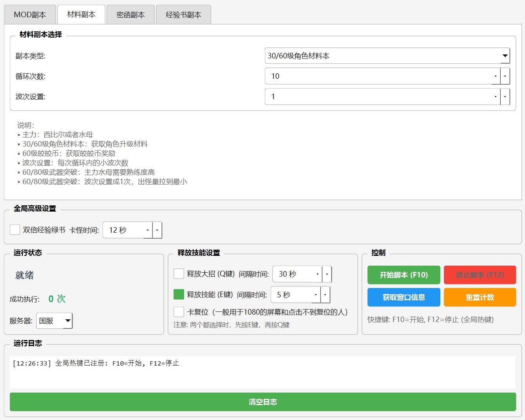
Task: Decrease 释放技能 (E键) interval with down arrow
Action: point(325,295)
